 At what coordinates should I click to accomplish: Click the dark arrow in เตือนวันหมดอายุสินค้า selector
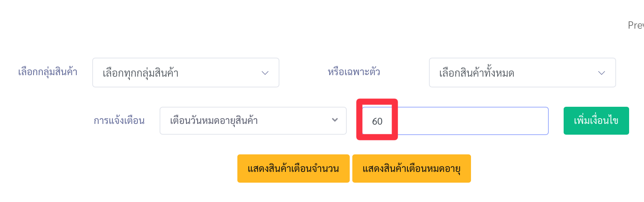coord(335,120)
